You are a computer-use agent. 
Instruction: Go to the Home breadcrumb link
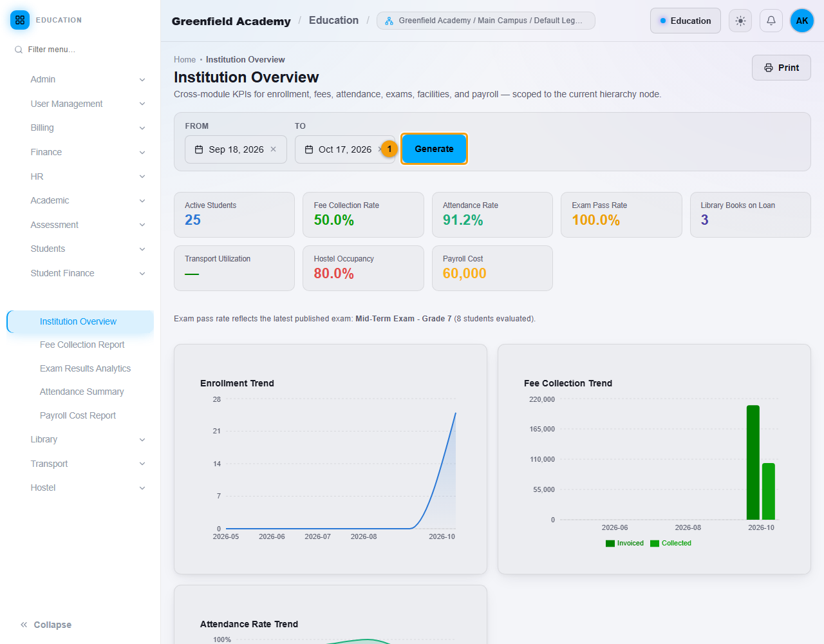point(185,59)
